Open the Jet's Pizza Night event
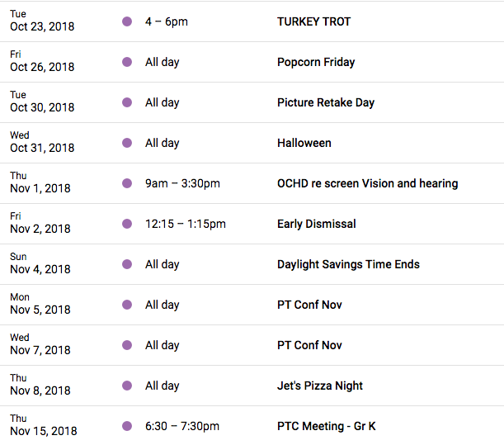Screen dimensions: 504x445 pyautogui.click(x=320, y=386)
